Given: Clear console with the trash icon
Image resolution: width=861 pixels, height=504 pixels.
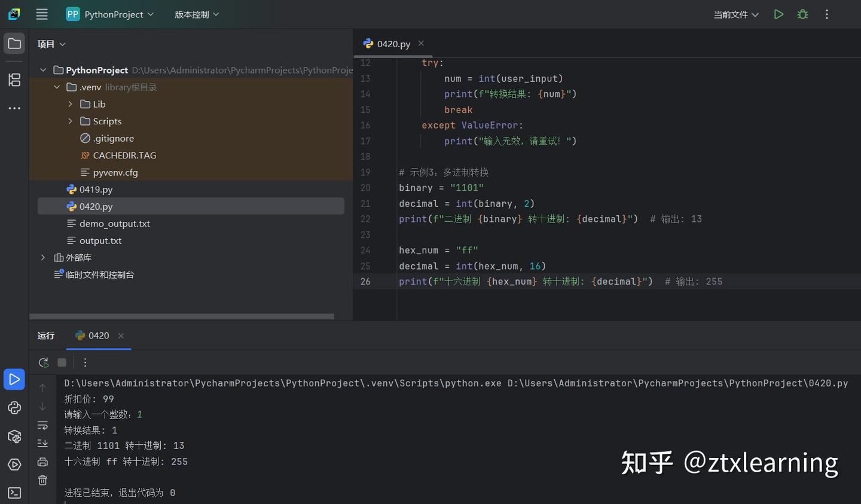Looking at the screenshot, I should 42,480.
